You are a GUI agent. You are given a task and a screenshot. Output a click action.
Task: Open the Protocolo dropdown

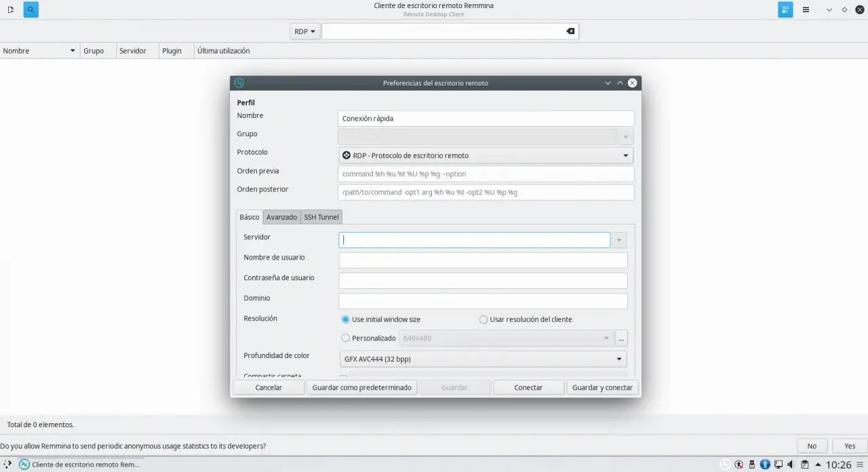click(486, 155)
